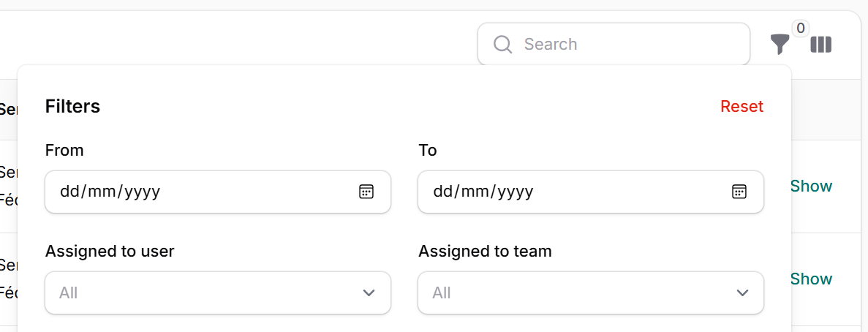Click the chevron in Assigned to user field
Screen dimensions: 868x332
[x=369, y=293]
